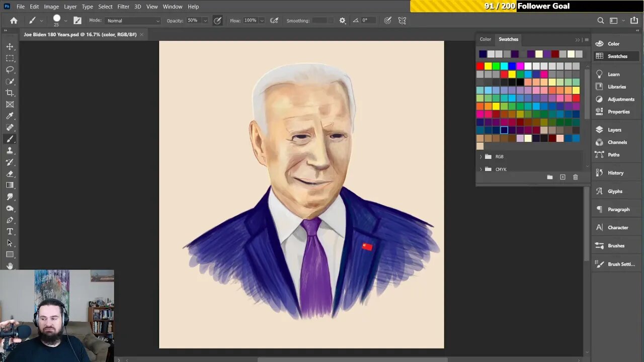
Task: Click the brush angle input field
Action: click(369, 21)
